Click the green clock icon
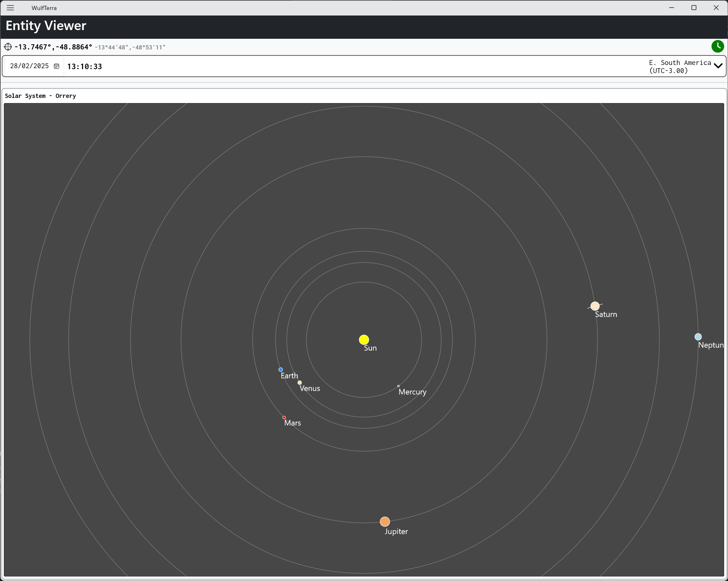Screen dimensions: 728x581 coord(718,46)
